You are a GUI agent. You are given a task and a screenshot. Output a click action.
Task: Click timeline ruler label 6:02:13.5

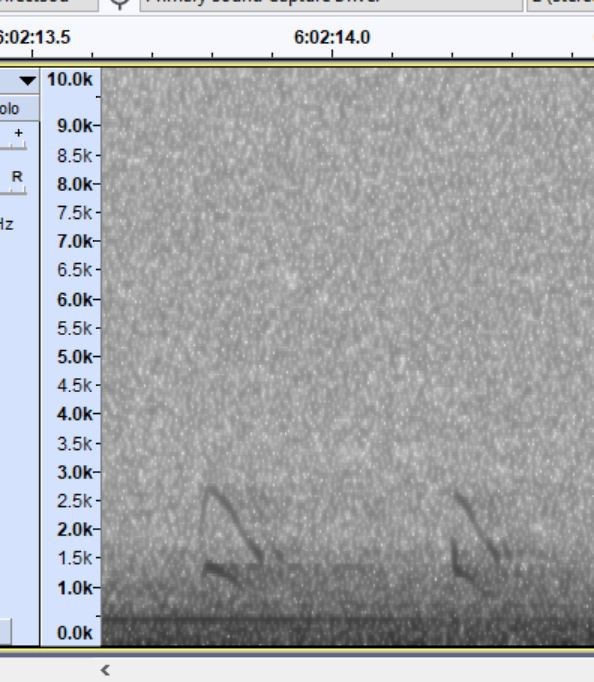click(35, 37)
